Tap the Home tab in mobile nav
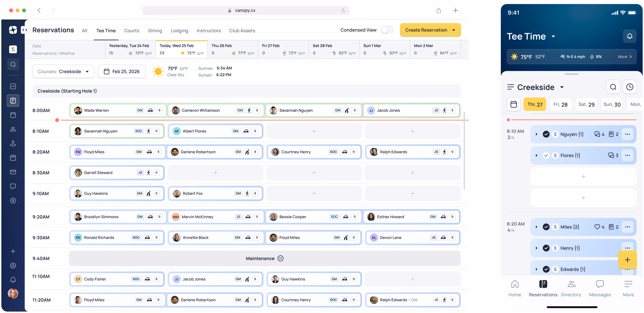The width and height of the screenshot is (644, 313). pos(514,288)
